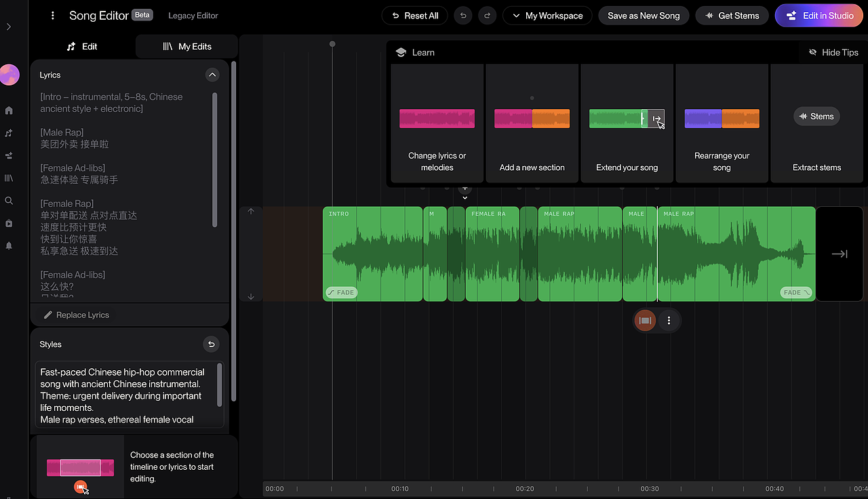Open the three-dot options below the waveform
This screenshot has width=868, height=499.
coord(669,321)
